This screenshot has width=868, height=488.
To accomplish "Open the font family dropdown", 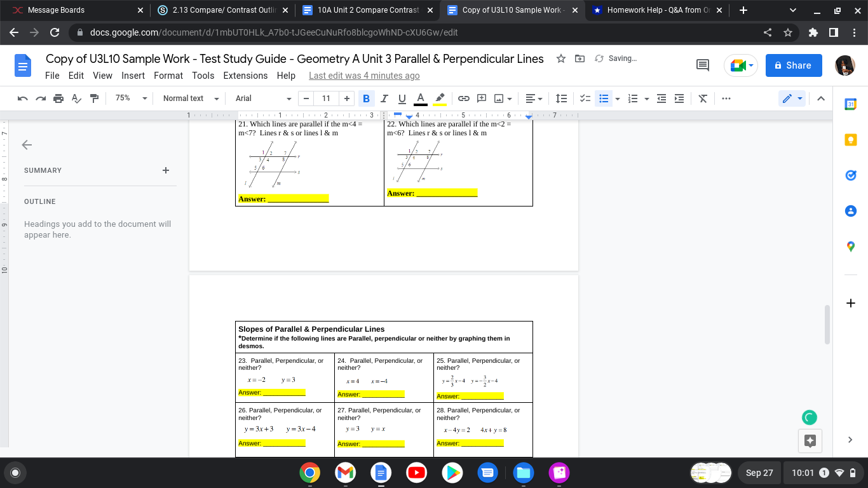I will pyautogui.click(x=261, y=98).
